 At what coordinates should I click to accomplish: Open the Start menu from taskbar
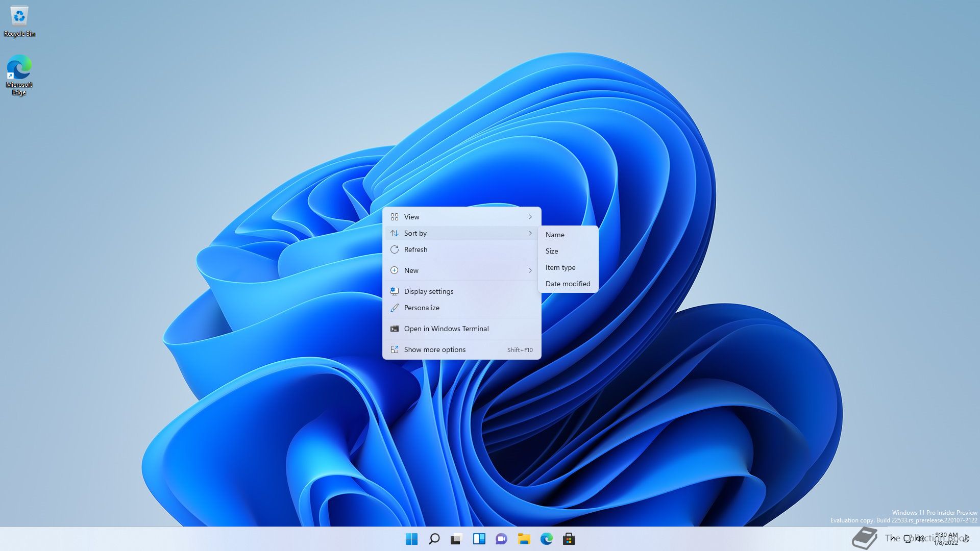(411, 539)
